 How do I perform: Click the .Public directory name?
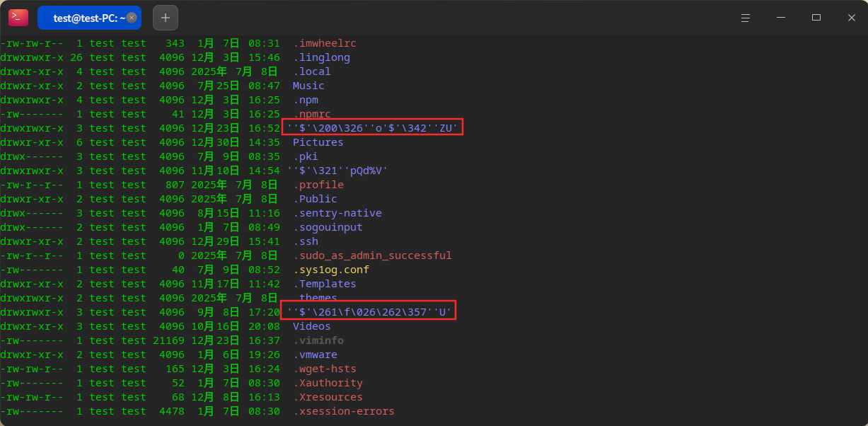point(316,199)
